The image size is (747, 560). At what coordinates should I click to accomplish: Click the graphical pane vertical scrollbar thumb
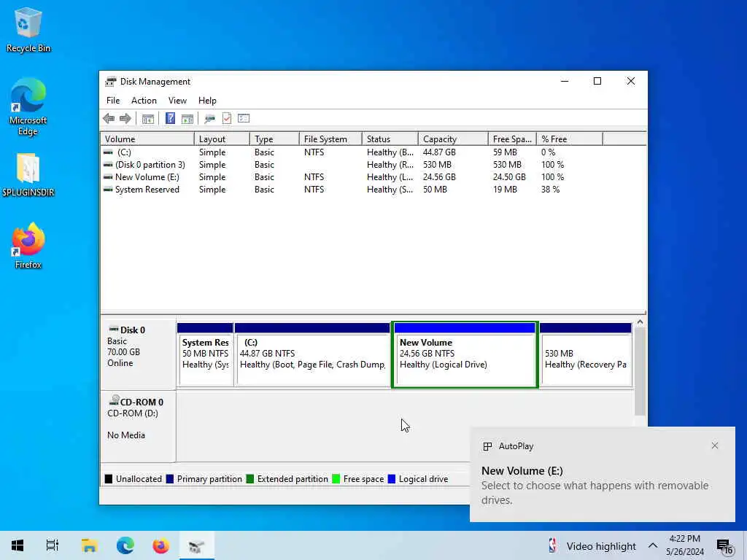(640, 371)
